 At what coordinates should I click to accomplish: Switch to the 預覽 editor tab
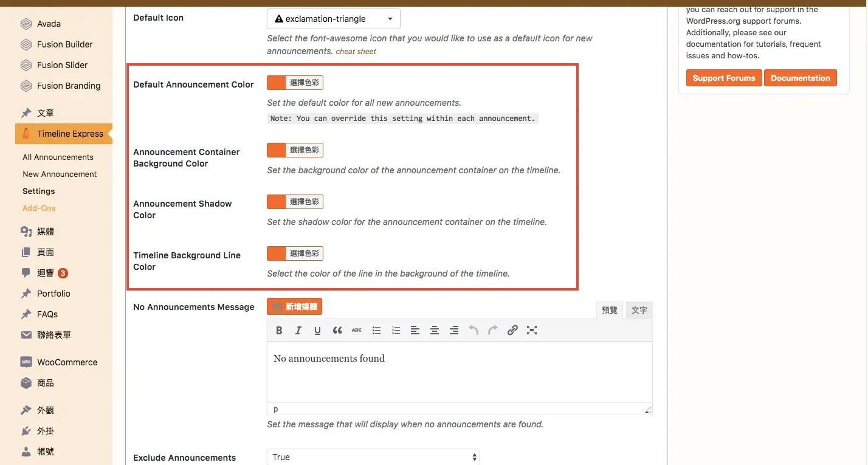(x=609, y=310)
